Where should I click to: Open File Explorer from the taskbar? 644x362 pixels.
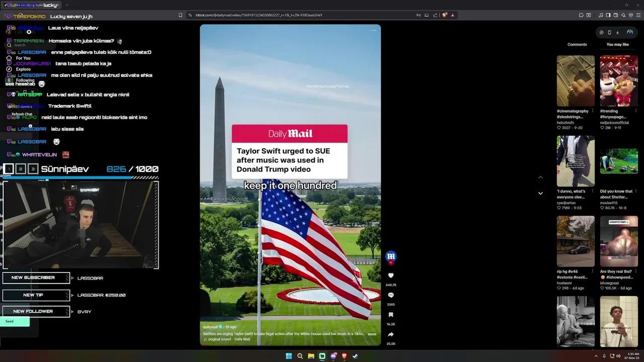311,356
